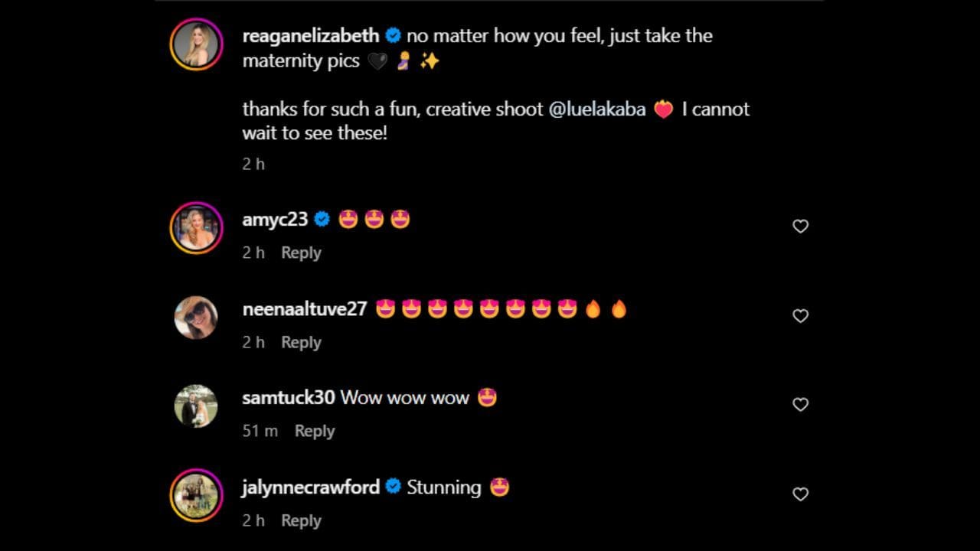Click the 51 m timestamp on samtuck30's comment
This screenshot has width=980, height=551.
pos(260,431)
